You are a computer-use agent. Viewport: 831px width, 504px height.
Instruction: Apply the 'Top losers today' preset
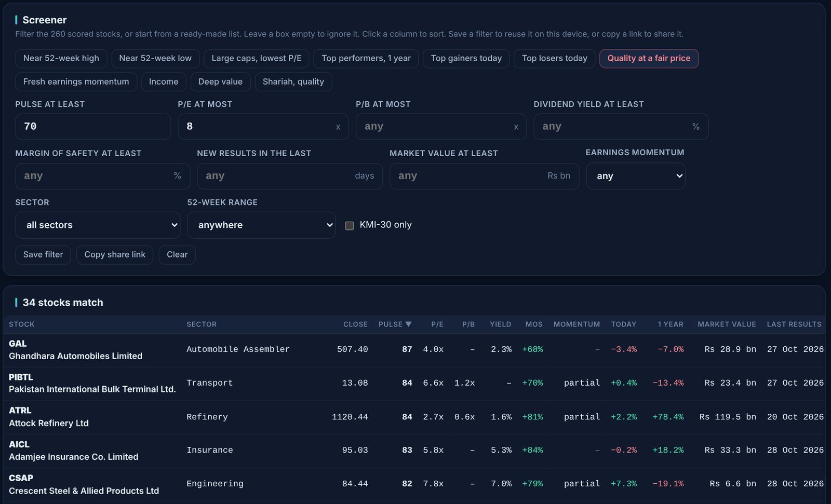click(x=555, y=58)
